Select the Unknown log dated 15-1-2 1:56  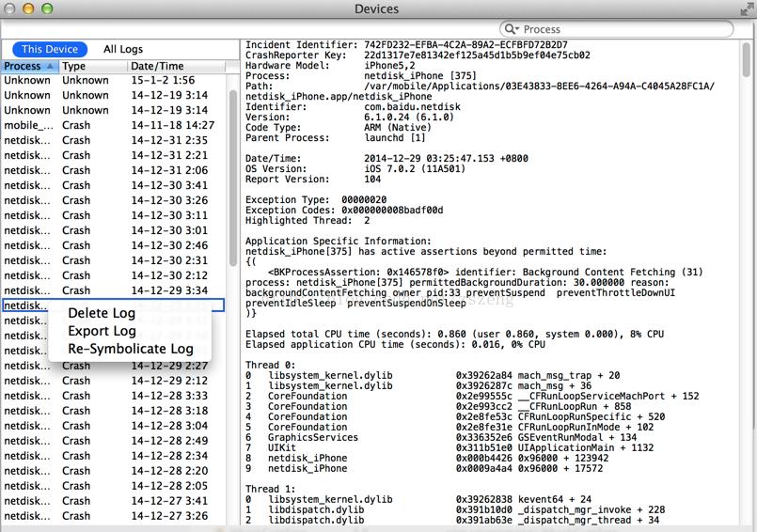[x=114, y=80]
